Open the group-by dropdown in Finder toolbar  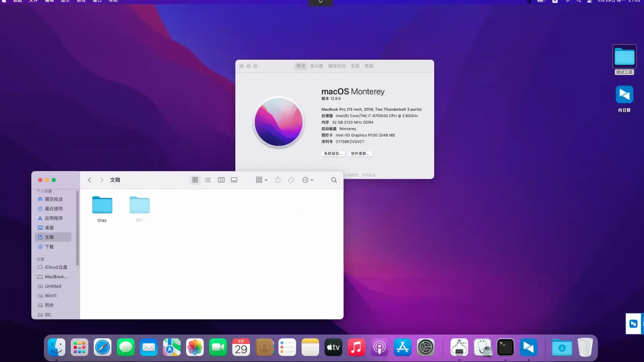pos(261,180)
